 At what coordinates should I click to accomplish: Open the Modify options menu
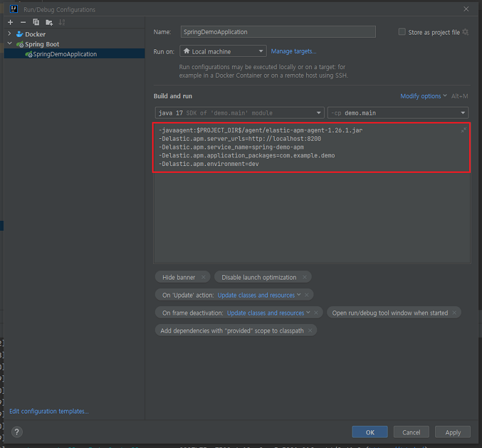click(423, 96)
